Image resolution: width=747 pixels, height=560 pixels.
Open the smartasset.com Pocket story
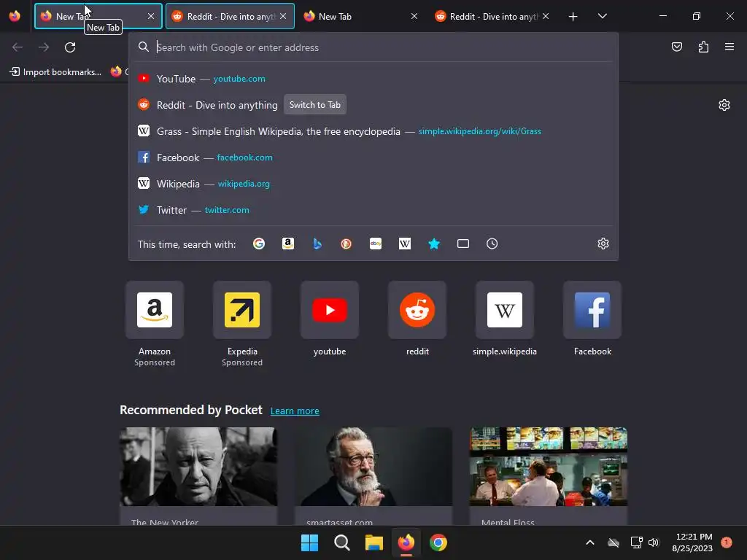pos(373,476)
